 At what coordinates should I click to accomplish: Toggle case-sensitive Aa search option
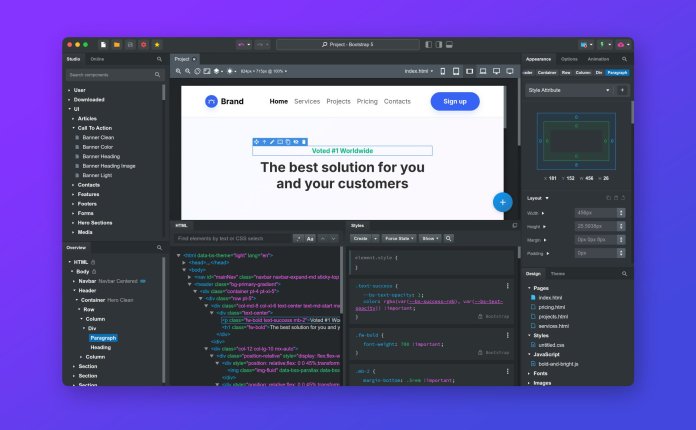pyautogui.click(x=310, y=238)
